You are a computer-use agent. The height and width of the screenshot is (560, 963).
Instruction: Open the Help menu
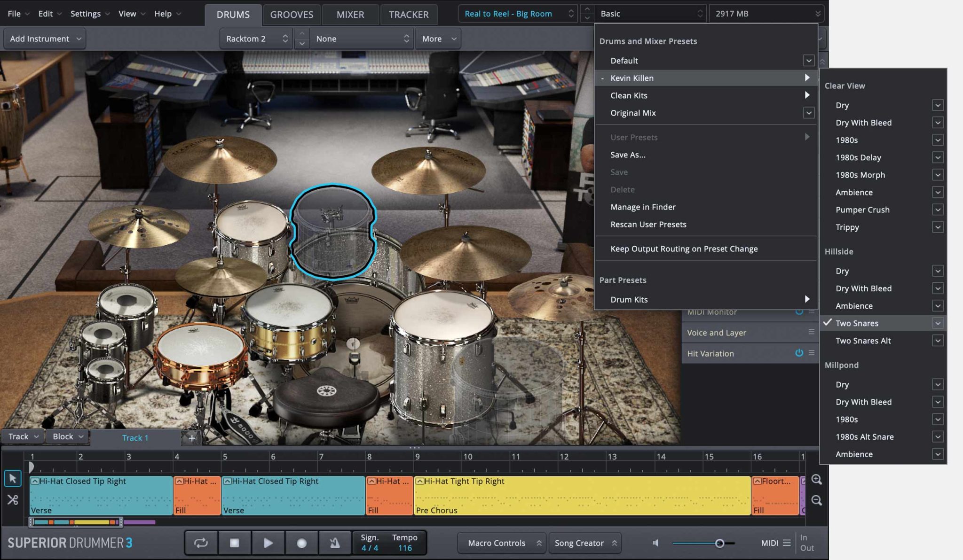(x=167, y=14)
